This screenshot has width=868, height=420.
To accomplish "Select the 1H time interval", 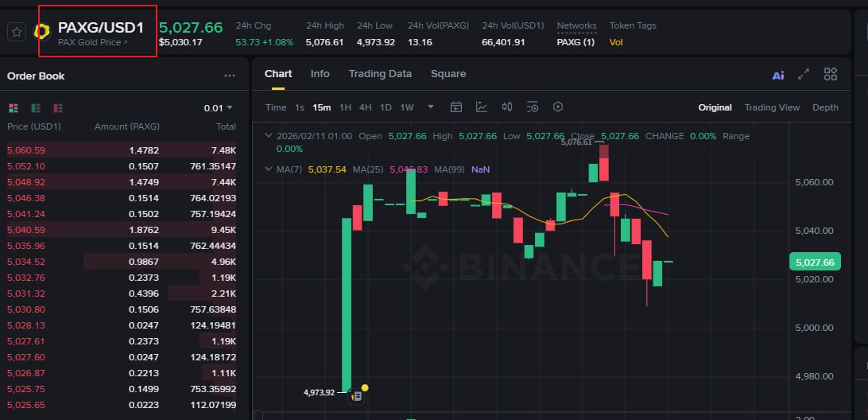I will (345, 107).
